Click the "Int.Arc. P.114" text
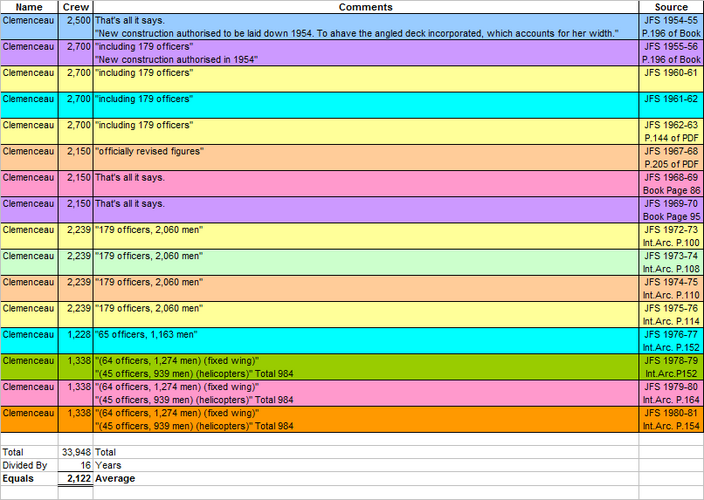The width and height of the screenshot is (704, 500). (x=671, y=321)
